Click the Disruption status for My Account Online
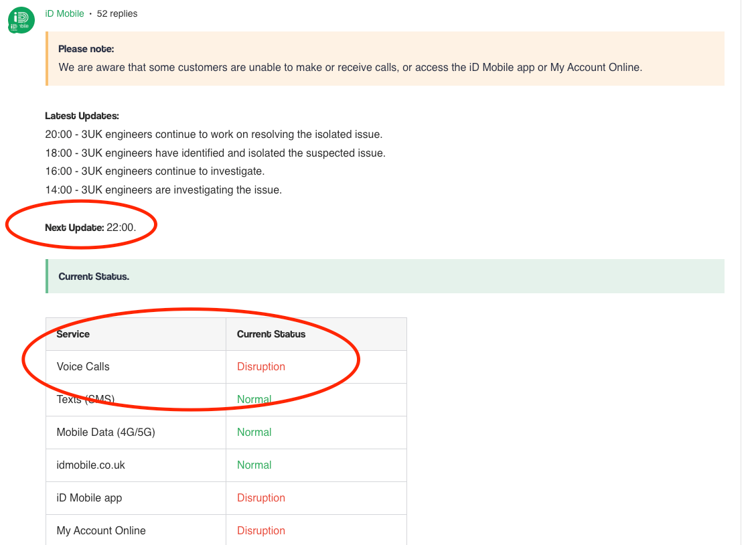This screenshot has width=756, height=545. (x=261, y=530)
